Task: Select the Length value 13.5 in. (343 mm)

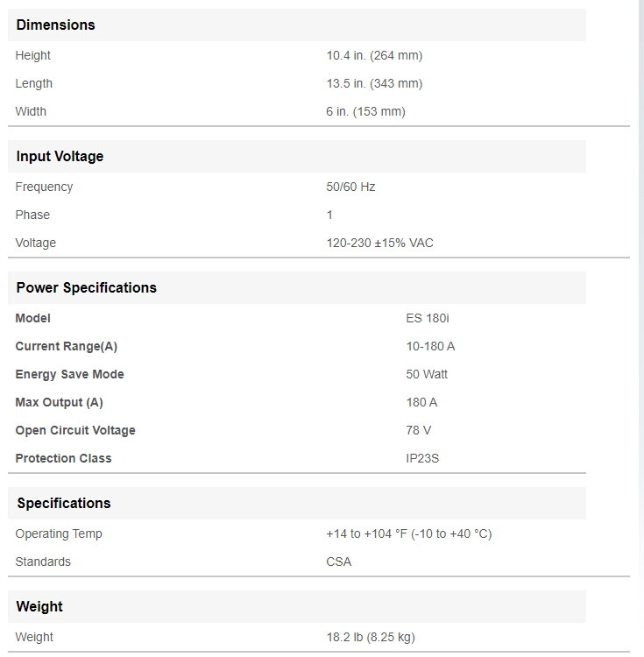Action: point(374,83)
